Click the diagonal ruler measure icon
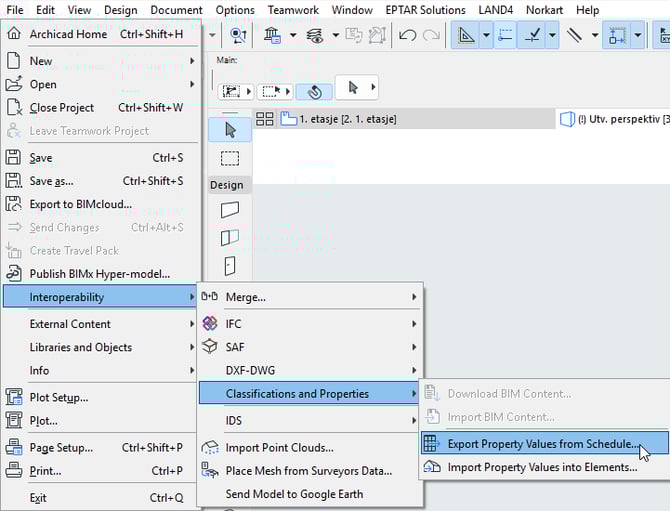The width and height of the screenshot is (670, 511). tap(574, 35)
